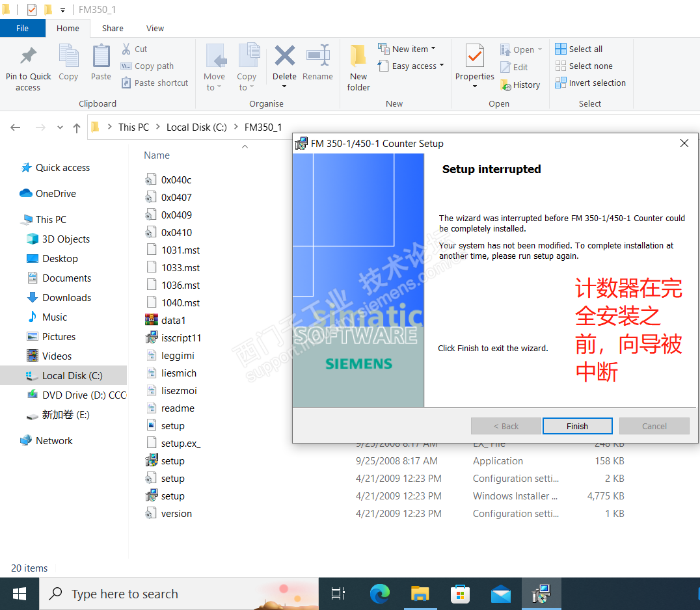
Task: Open the recent locations dropdown
Action: tap(61, 127)
